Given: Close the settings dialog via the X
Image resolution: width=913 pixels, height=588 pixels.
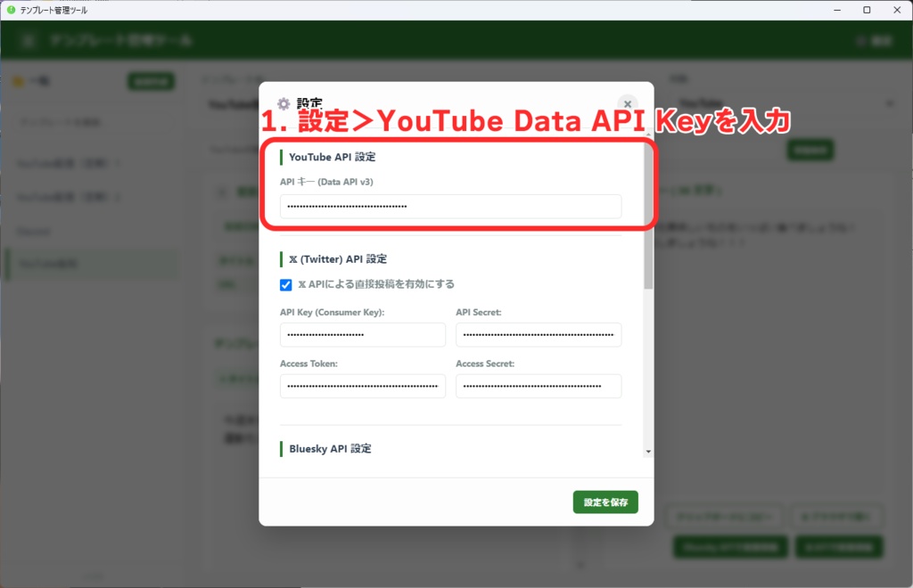Looking at the screenshot, I should click(x=627, y=102).
